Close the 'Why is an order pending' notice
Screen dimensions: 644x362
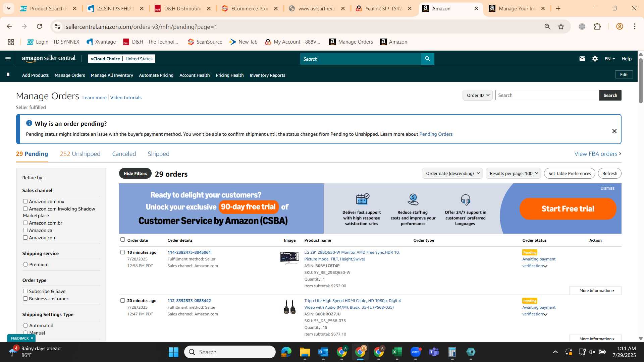614,131
